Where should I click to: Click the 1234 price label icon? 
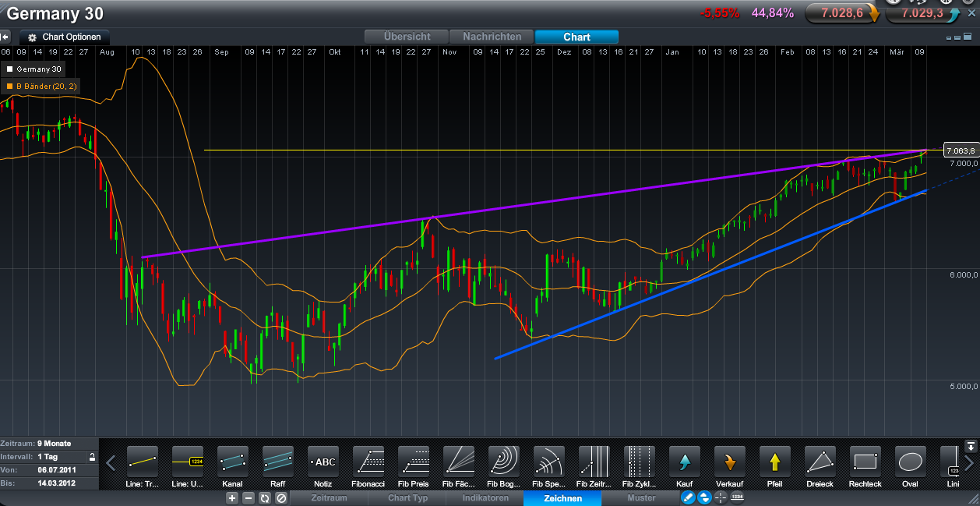pyautogui.click(x=737, y=497)
